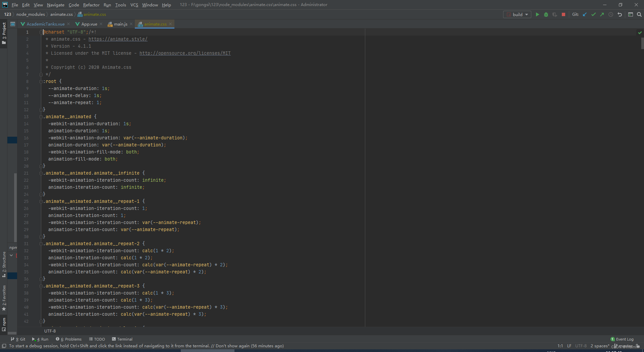Image resolution: width=644 pixels, height=352 pixels.
Task: Follow the opensource.org MIT license link
Action: 185,53
